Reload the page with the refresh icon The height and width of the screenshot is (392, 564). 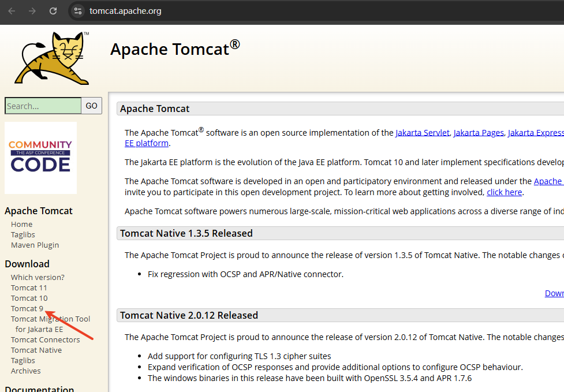click(53, 11)
